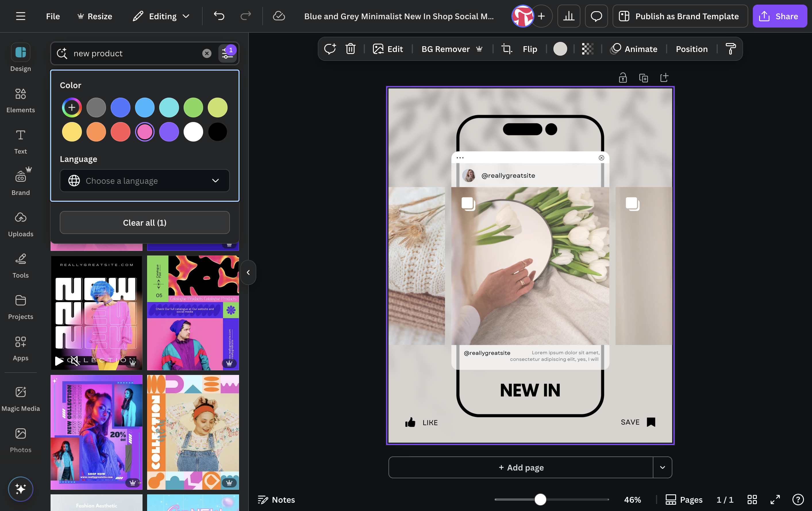Click the redo arrow
Image resolution: width=812 pixels, height=511 pixels.
(246, 16)
